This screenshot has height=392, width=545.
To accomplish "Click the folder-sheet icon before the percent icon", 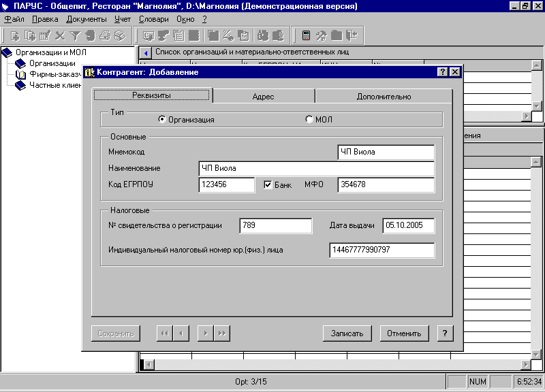I will tap(213, 36).
